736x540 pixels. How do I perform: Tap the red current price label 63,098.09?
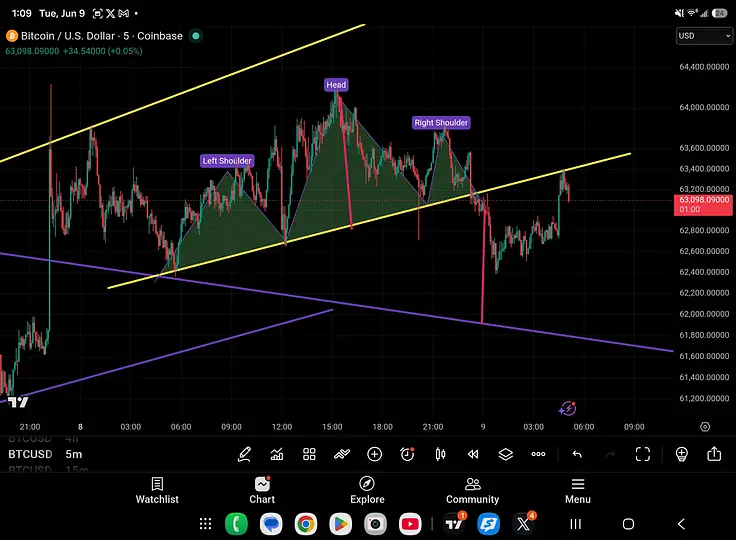click(704, 205)
